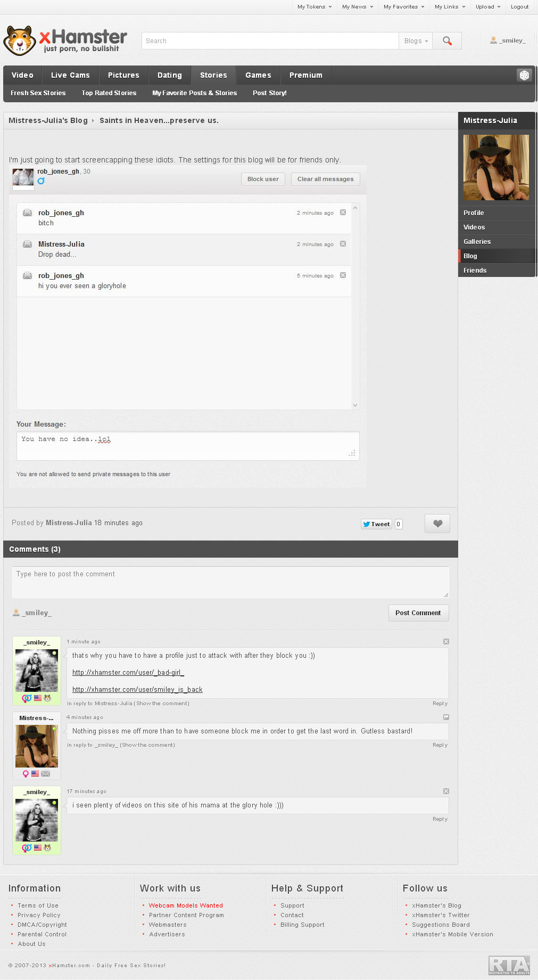Screen dimensions: 538x980
Task: Go to Fresh Sex Stories
Action: point(38,93)
